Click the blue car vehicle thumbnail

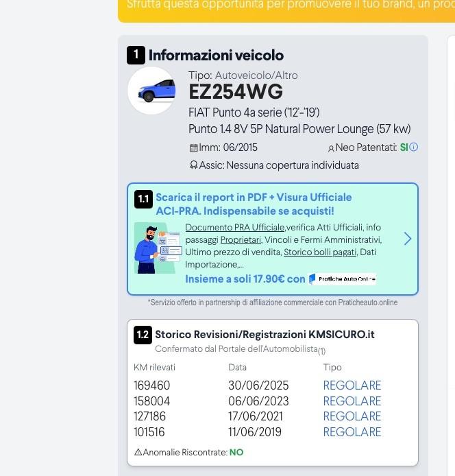click(x=152, y=91)
